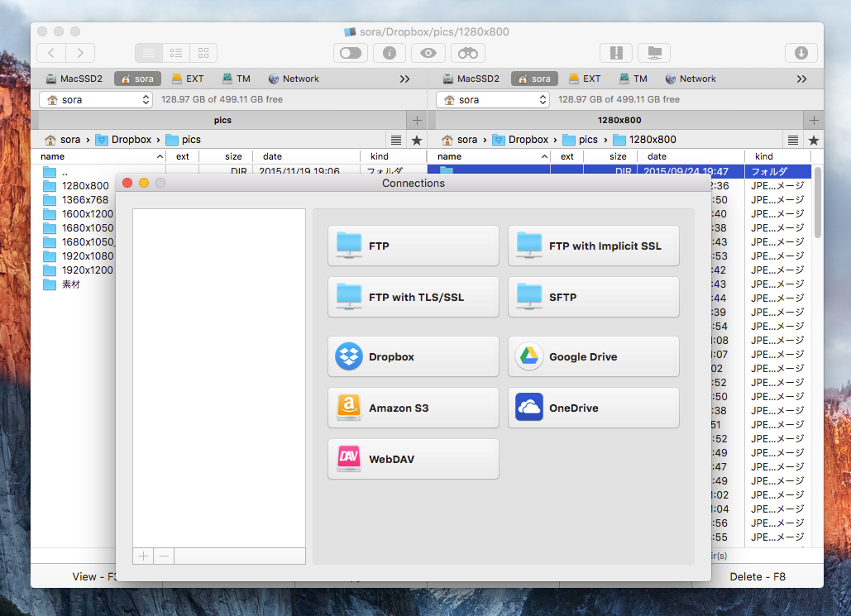This screenshot has height=616, width=851.
Task: Click the binoculars search icon in toolbar
Action: click(467, 53)
